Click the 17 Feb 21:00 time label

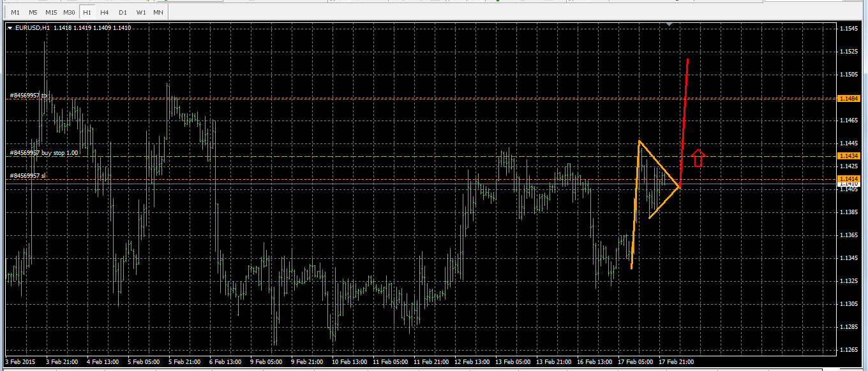point(676,361)
